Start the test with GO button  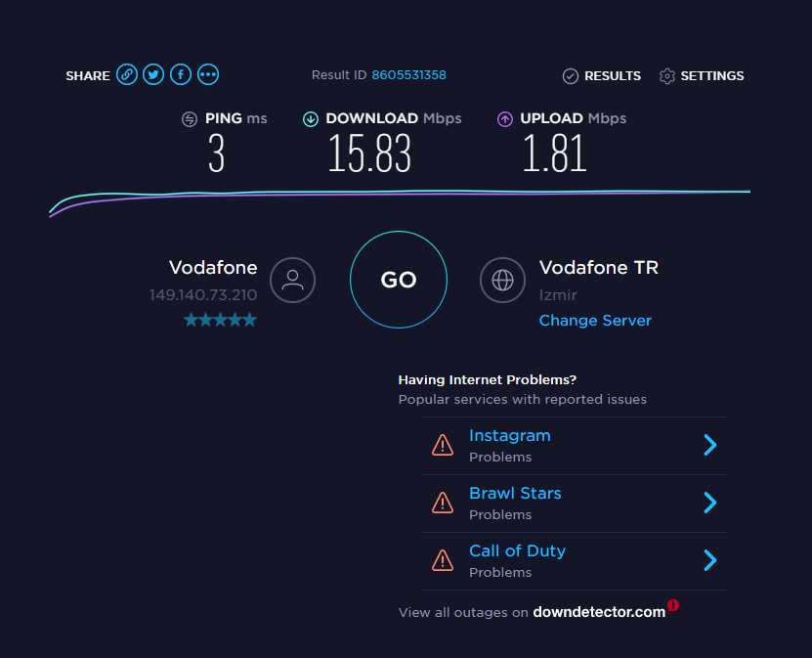[399, 280]
